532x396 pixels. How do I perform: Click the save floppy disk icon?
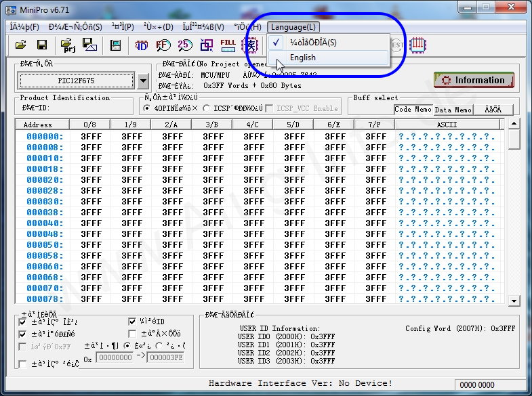[x=42, y=45]
